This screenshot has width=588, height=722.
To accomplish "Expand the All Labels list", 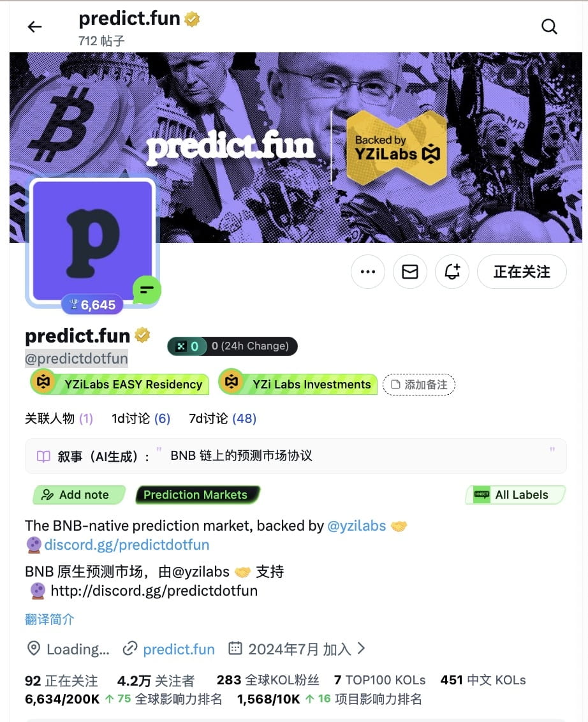I will (x=515, y=494).
